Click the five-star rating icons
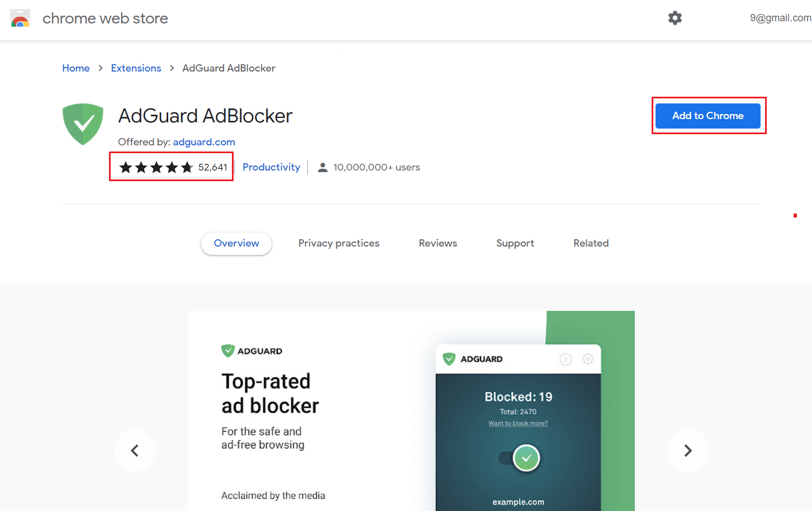 156,167
